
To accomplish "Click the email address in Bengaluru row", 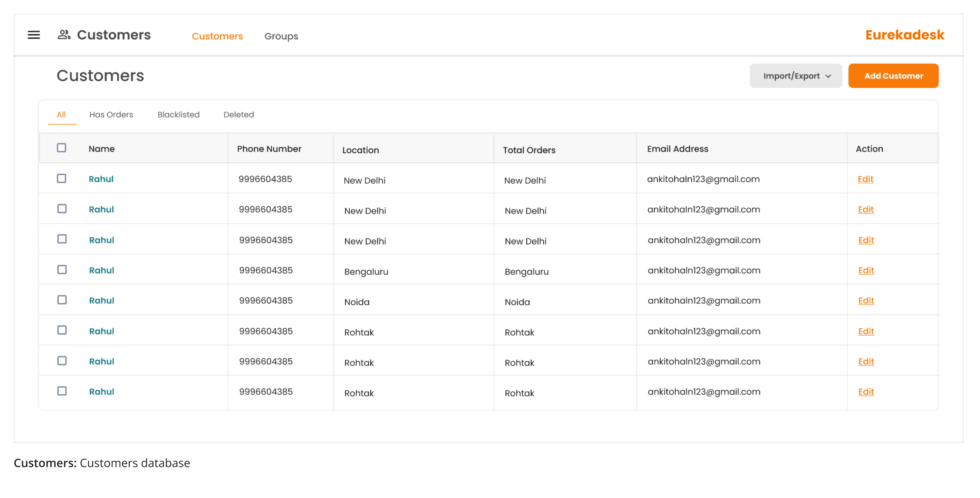I will pyautogui.click(x=704, y=270).
